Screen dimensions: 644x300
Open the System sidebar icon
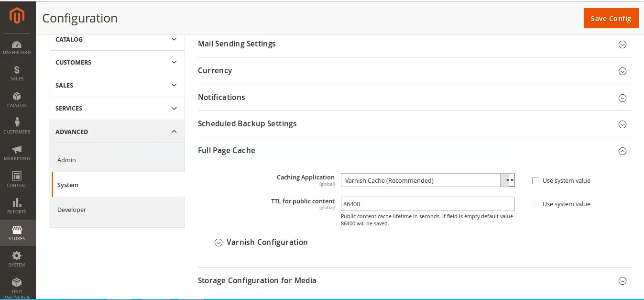[x=17, y=259]
